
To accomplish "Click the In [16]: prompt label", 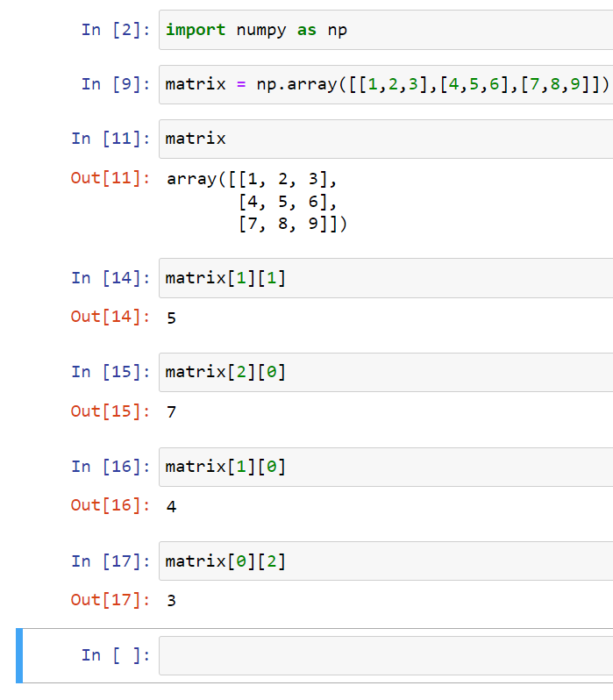I will (x=110, y=467).
